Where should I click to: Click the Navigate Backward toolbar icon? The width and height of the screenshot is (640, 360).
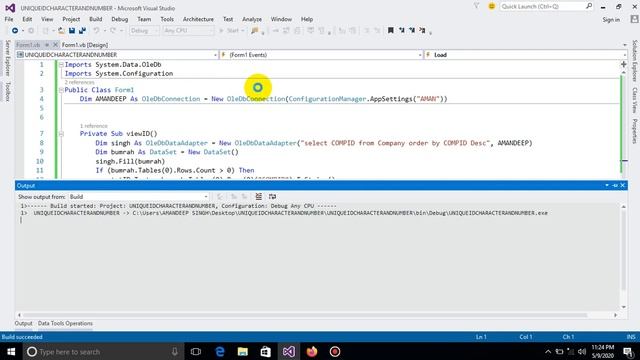tap(15, 31)
